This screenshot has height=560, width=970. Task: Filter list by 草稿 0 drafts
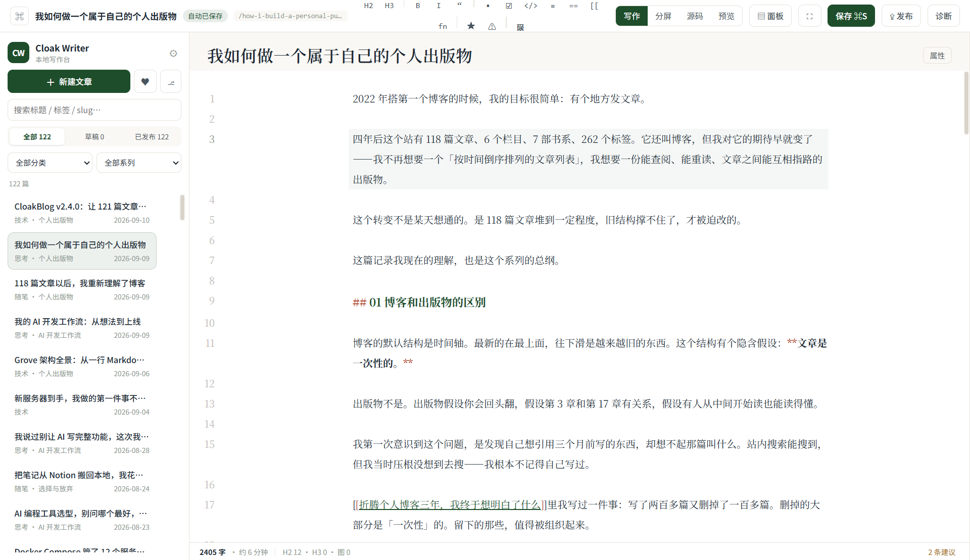coord(94,137)
